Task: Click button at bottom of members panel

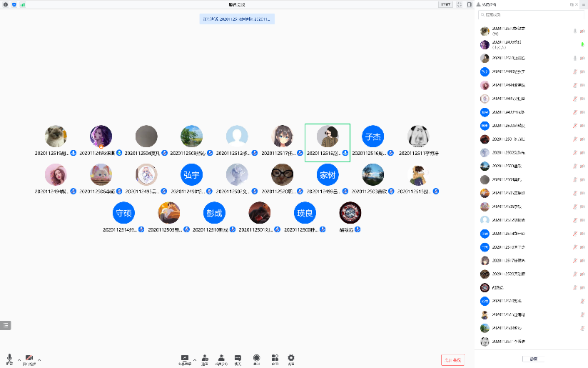Action: pos(533,359)
